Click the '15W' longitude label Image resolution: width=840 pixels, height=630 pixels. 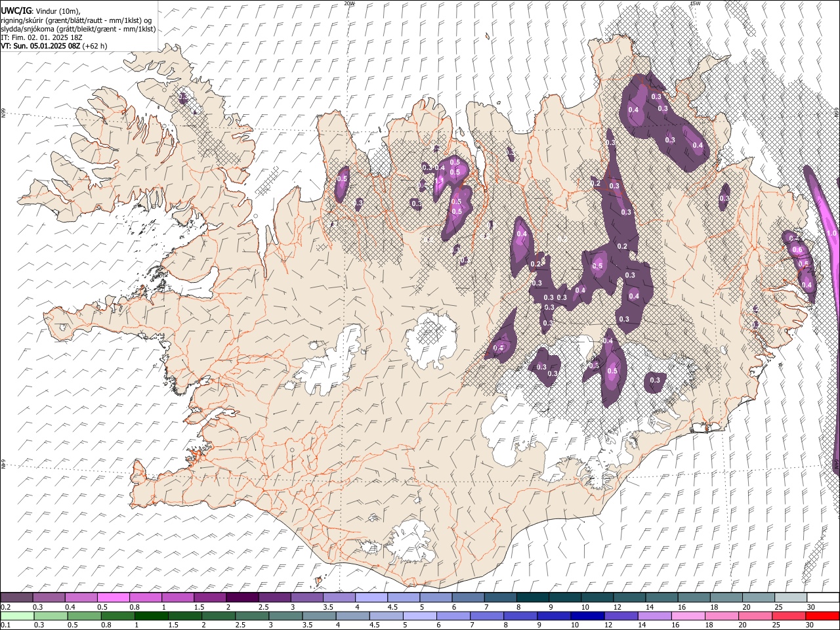695,3
